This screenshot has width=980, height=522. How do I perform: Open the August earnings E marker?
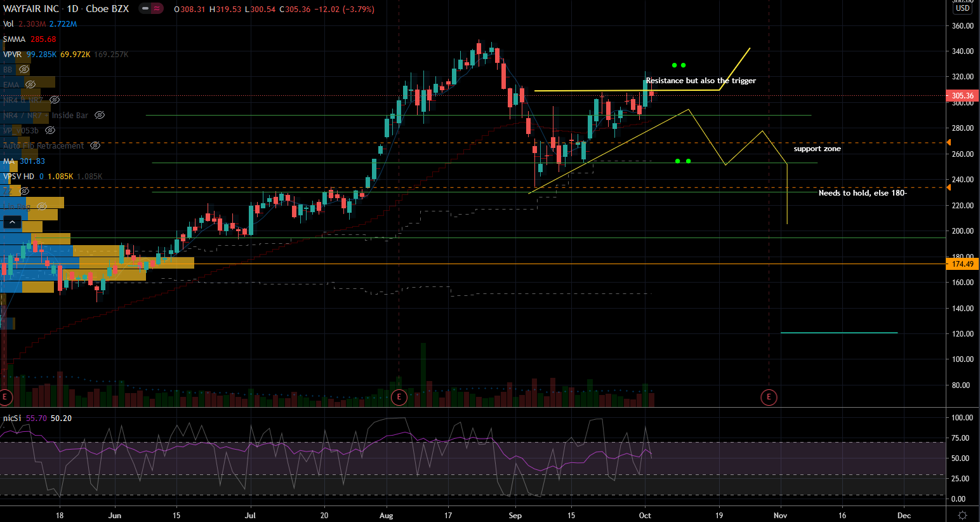point(399,398)
